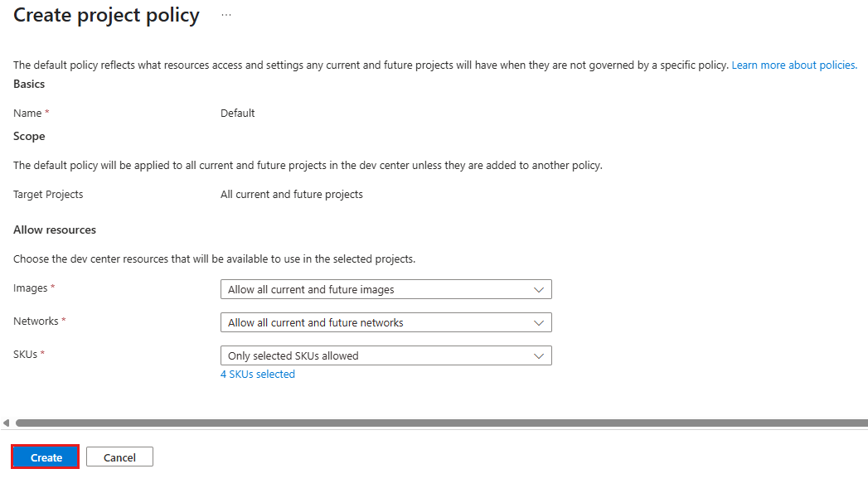Click the chevron on the SKUs dropdown
The image size is (868, 493).
click(x=541, y=355)
